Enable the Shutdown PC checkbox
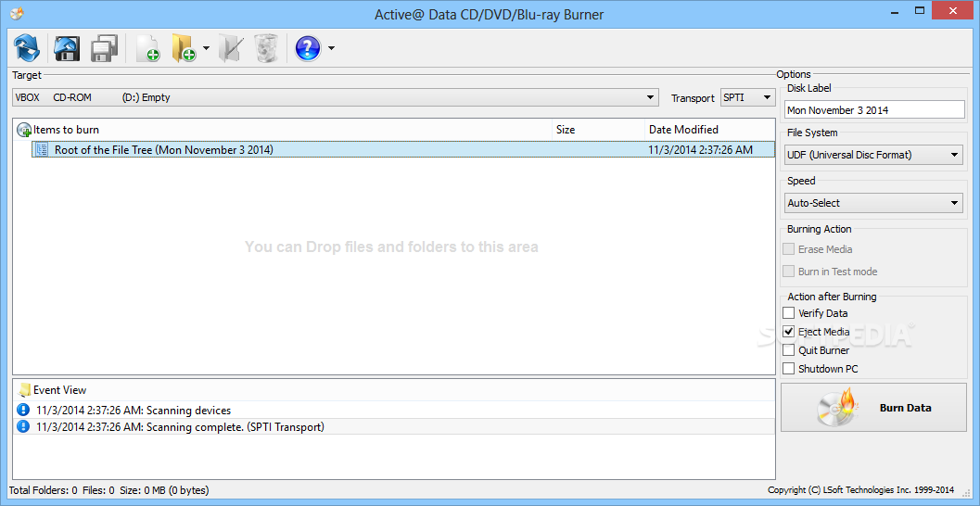 point(789,369)
